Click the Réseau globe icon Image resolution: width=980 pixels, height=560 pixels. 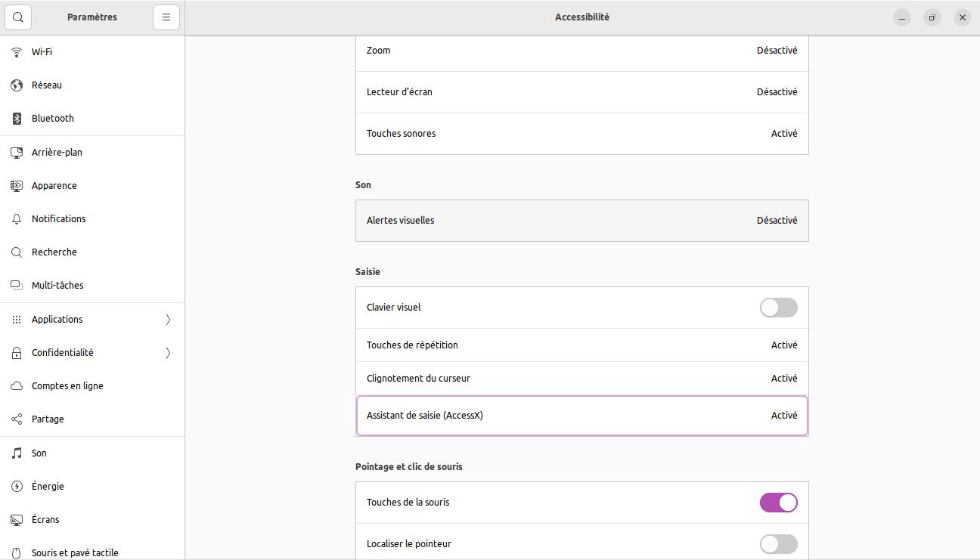pos(17,85)
